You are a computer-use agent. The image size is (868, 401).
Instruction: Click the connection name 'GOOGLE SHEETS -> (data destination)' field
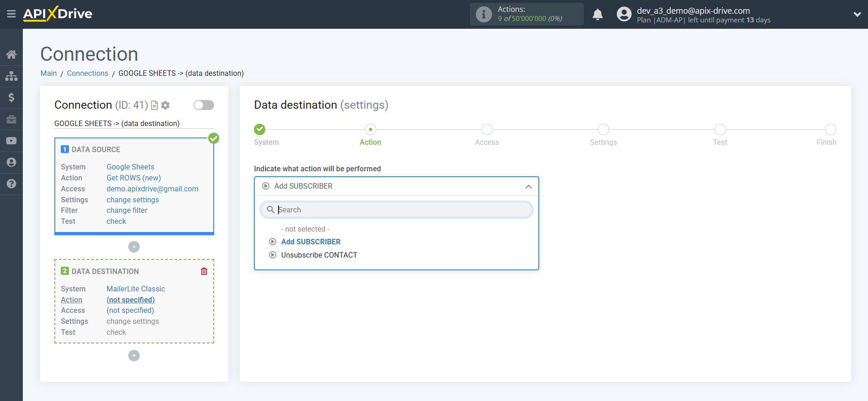[134, 123]
